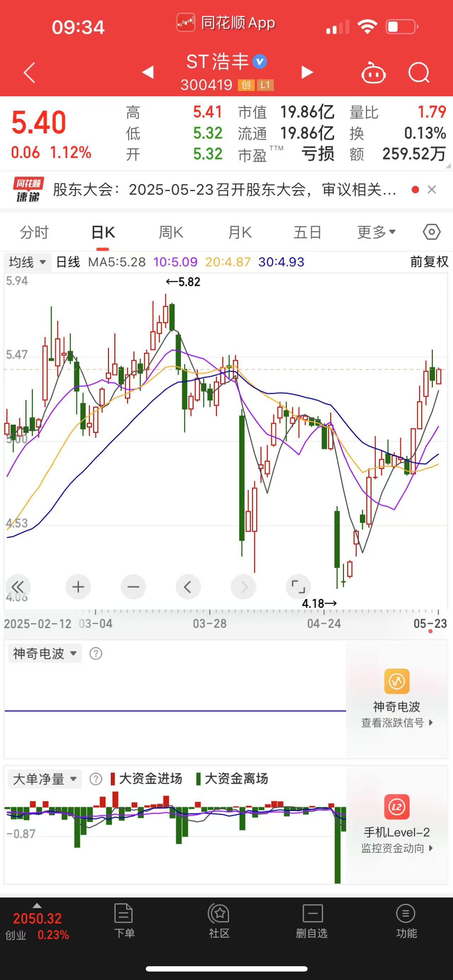The height and width of the screenshot is (980, 453).
Task: Tap the 05-23 date on chart axis
Action: (430, 624)
